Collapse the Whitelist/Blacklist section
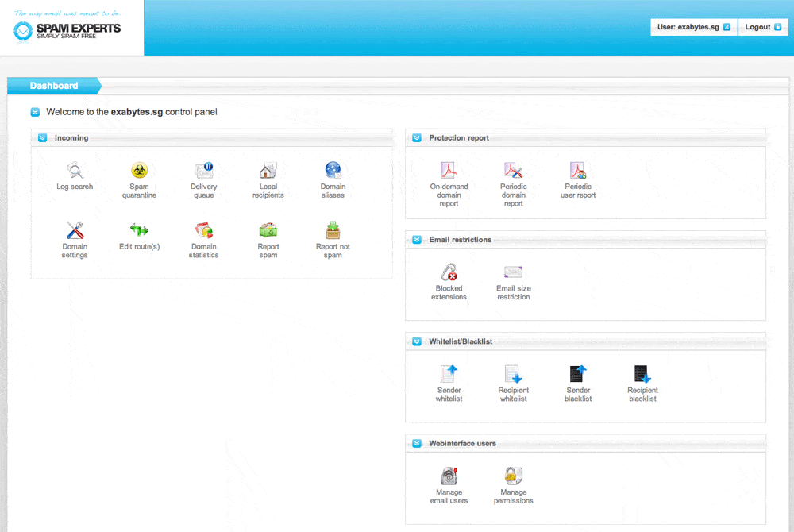 [x=417, y=341]
